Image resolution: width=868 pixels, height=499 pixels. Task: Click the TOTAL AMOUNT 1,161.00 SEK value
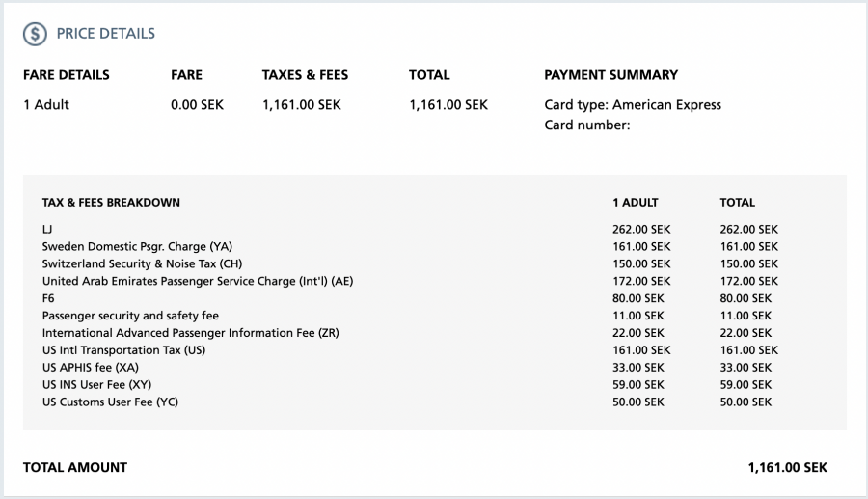click(x=788, y=467)
